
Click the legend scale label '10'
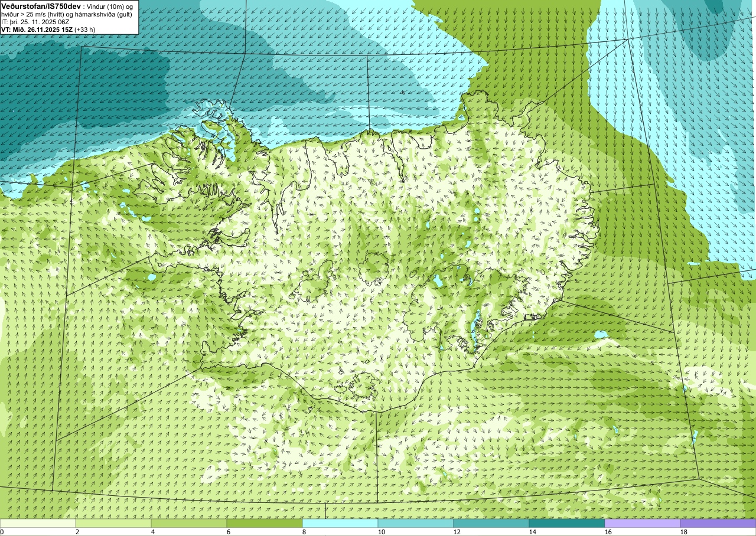tap(381, 532)
